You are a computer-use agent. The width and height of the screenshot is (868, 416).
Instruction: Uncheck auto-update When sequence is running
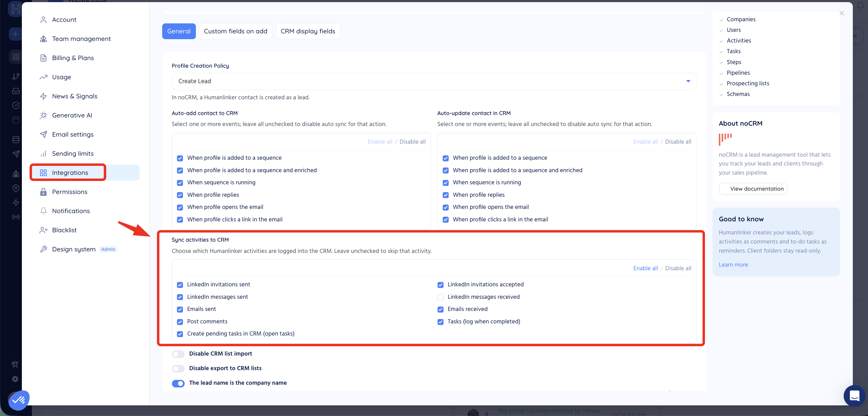[x=446, y=182]
